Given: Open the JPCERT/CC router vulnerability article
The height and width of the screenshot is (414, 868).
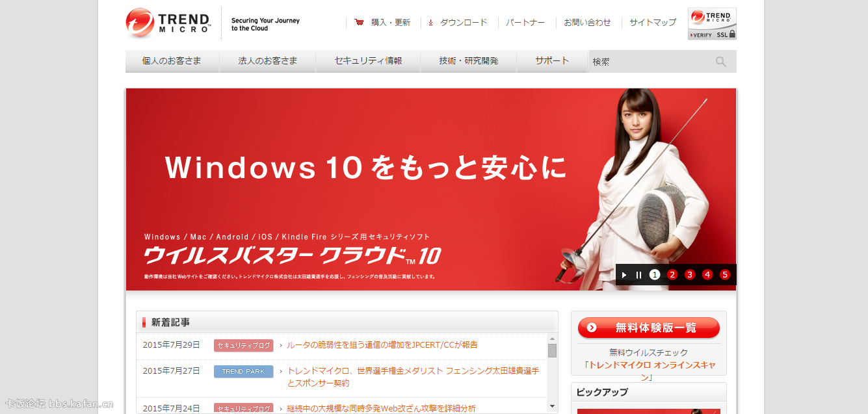Looking at the screenshot, I should (382, 345).
